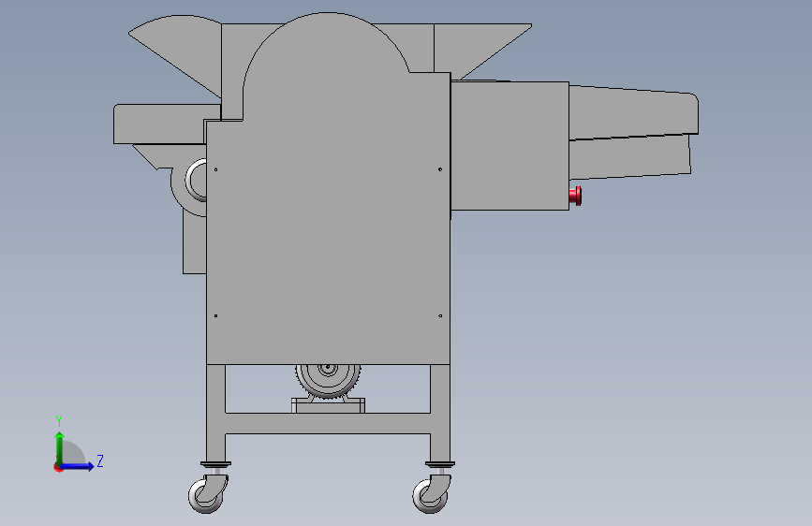Select the upper-left screw hole on the panel
The width and height of the screenshot is (812, 526).
pyautogui.click(x=216, y=169)
